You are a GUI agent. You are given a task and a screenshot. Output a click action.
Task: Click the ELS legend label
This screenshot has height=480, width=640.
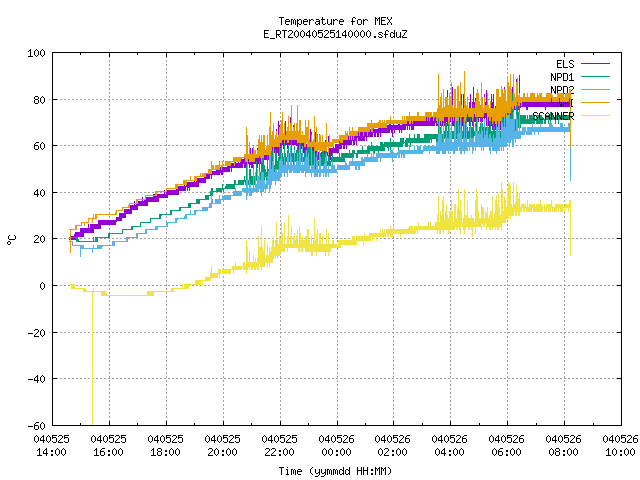click(x=565, y=64)
